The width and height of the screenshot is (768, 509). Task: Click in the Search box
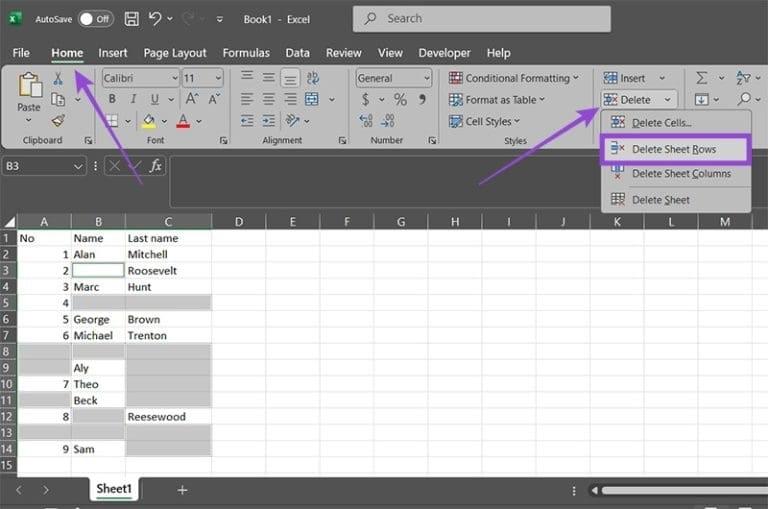(x=481, y=19)
